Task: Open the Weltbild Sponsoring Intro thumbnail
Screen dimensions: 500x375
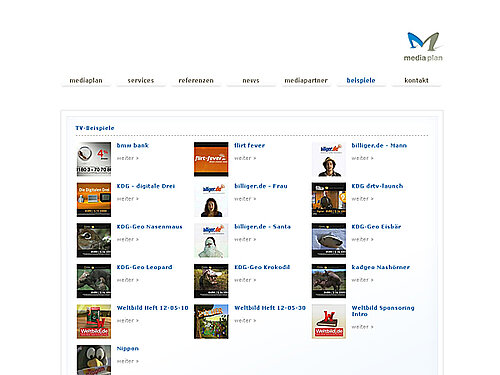Action: click(329, 321)
